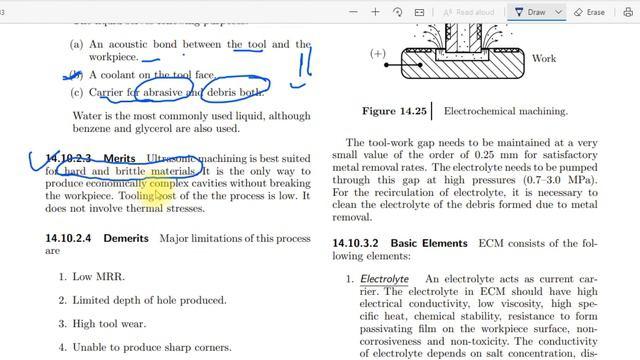640x360 pixels.
Task: Toggle the Draw pen tool
Action: point(530,12)
